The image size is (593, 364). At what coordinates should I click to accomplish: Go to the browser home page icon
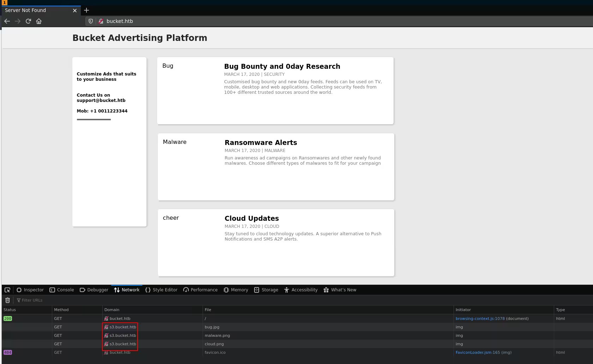point(39,21)
